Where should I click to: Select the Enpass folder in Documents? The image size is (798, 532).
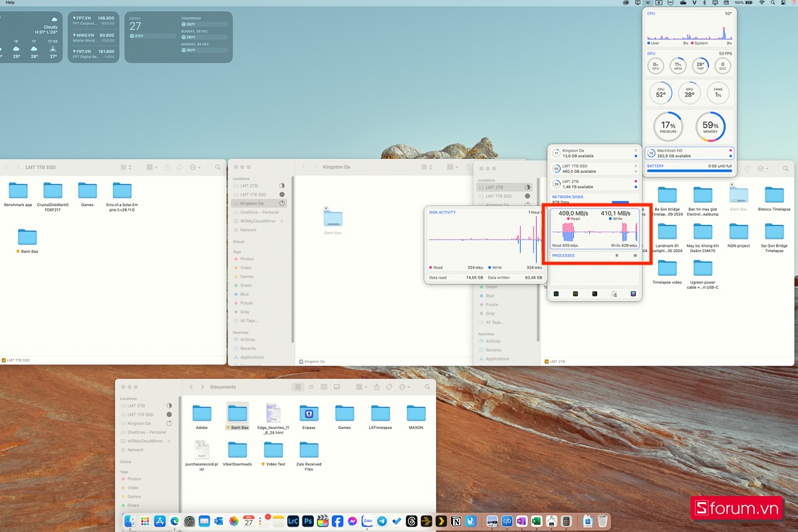pos(309,417)
